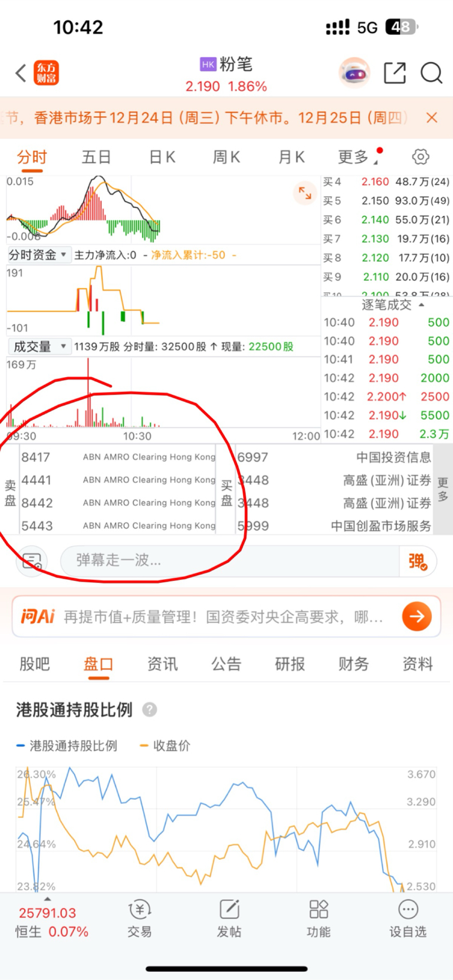This screenshot has height=980, width=453.
Task: Select the 买9 2.110 order row
Action: pyautogui.click(x=386, y=276)
